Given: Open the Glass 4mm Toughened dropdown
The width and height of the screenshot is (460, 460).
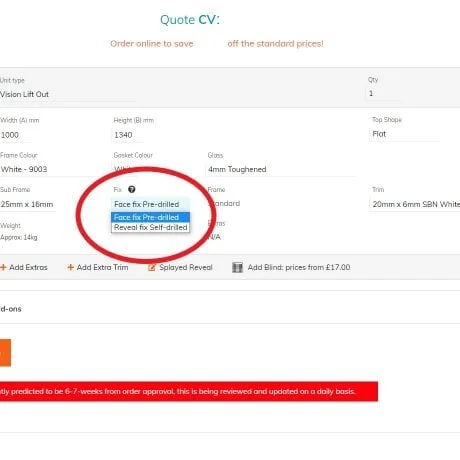Looking at the screenshot, I should point(281,169).
